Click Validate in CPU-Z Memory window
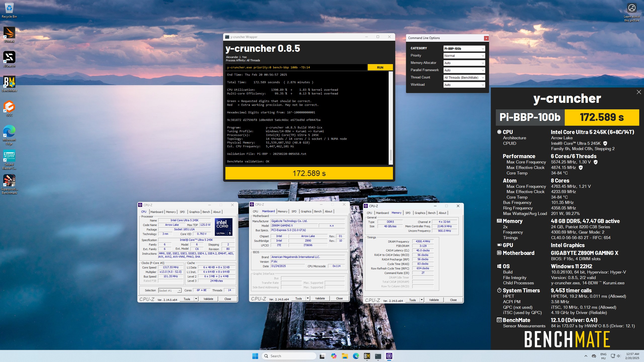Screen dimensions: 644x362 click(x=434, y=300)
